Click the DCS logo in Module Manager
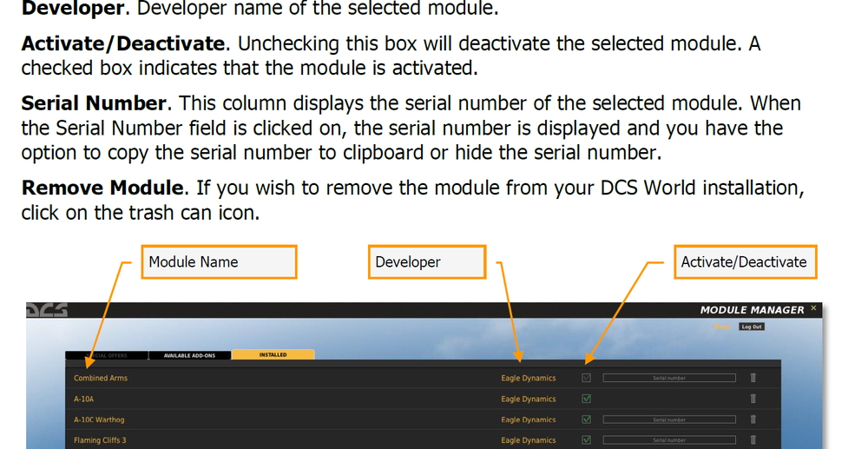This screenshot has width=868, height=449. click(47, 310)
